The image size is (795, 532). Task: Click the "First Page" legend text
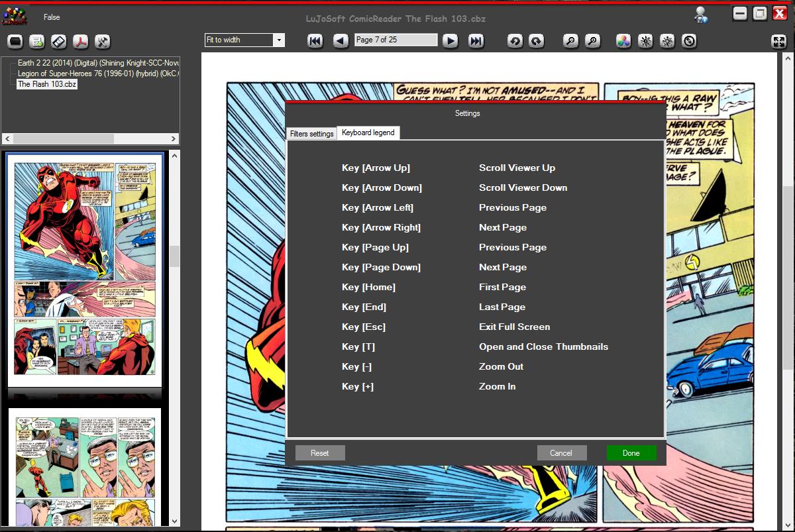coord(503,287)
